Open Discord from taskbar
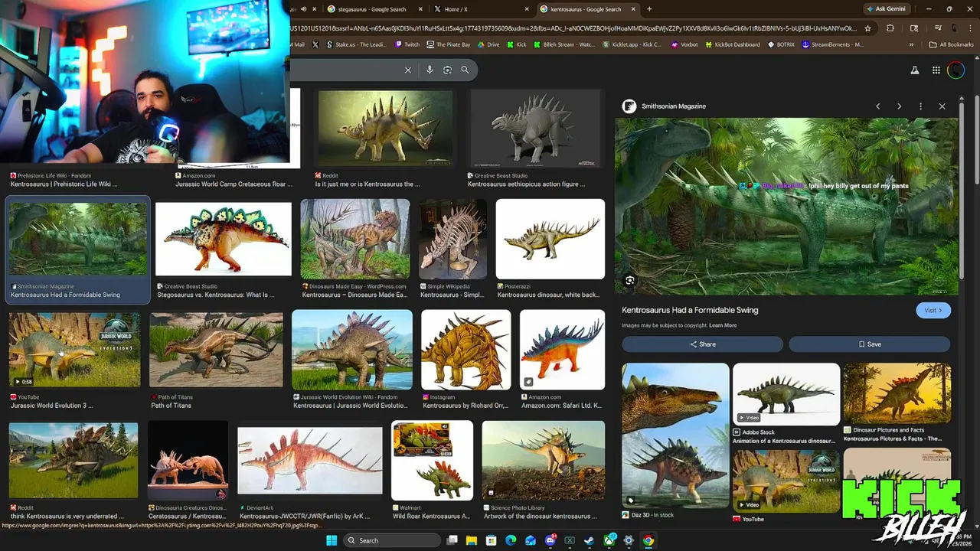The height and width of the screenshot is (551, 980). [550, 540]
